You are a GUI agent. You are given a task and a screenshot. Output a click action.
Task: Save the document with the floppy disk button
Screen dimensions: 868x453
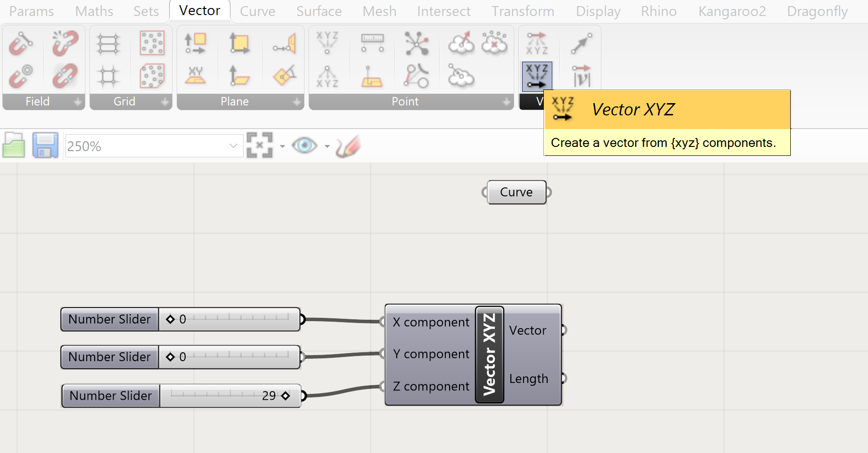tap(45, 146)
